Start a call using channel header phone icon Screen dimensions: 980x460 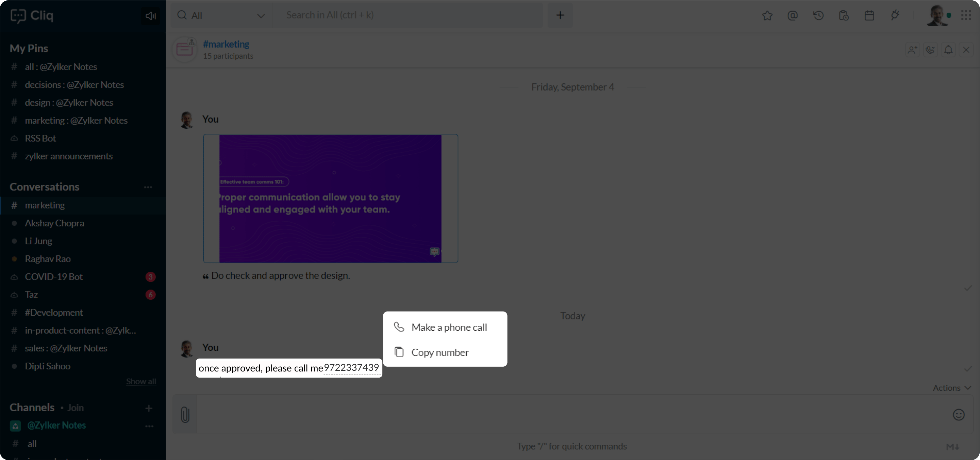click(930, 50)
